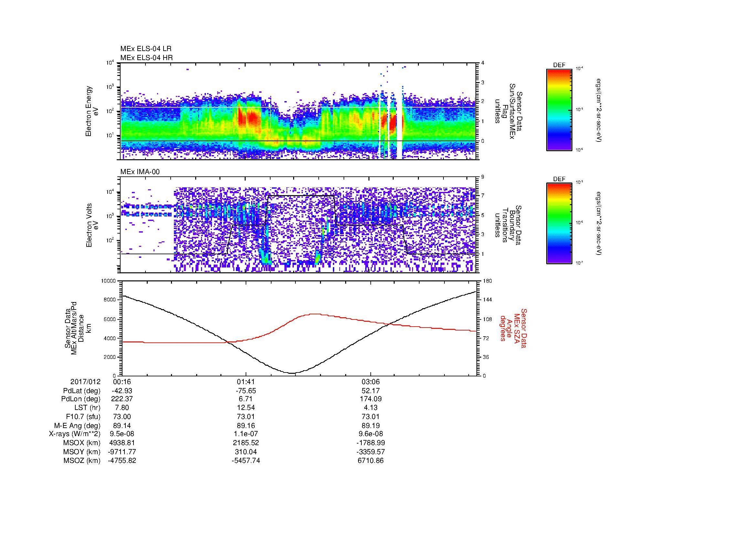Viewport: 756px width, 534px height.
Task: Click the top DEF color bar
Action: (559, 110)
